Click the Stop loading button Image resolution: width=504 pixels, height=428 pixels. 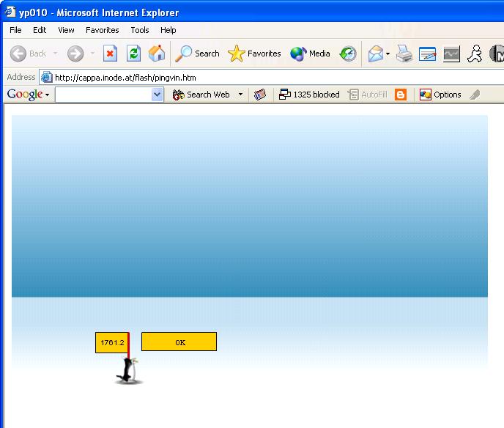click(110, 53)
